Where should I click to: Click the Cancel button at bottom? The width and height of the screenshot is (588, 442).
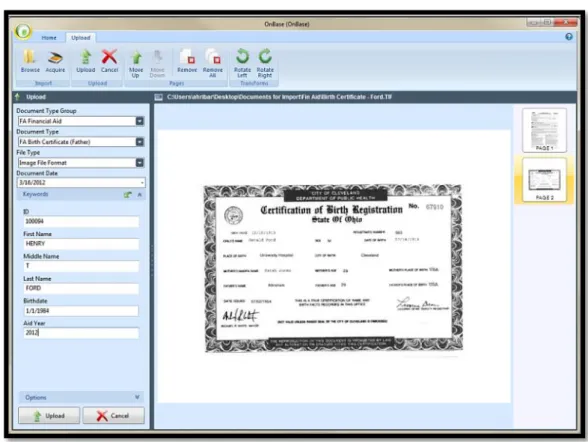pos(113,416)
